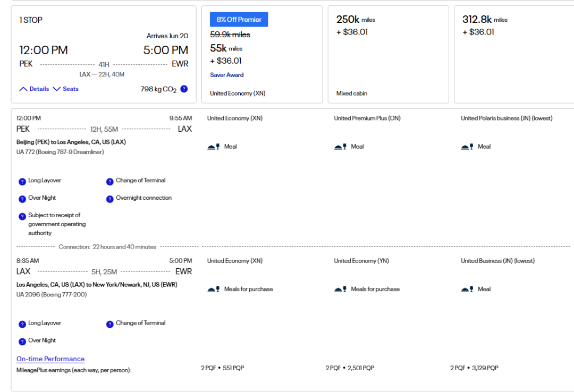
Task: Click the Beijing (PEK) to Los Angeles route text
Action: pyautogui.click(x=71, y=142)
